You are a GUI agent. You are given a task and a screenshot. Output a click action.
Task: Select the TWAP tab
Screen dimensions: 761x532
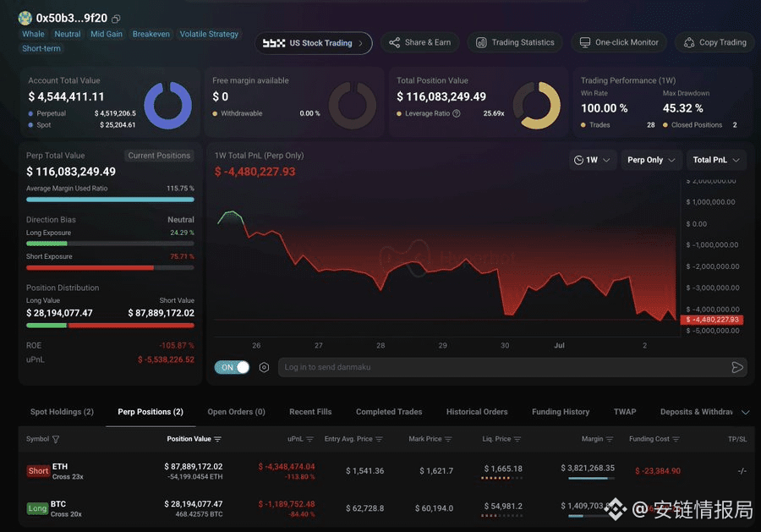625,412
